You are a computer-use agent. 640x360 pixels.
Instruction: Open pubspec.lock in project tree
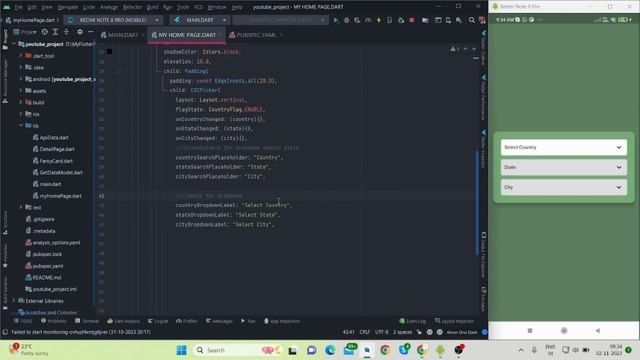pos(44,254)
